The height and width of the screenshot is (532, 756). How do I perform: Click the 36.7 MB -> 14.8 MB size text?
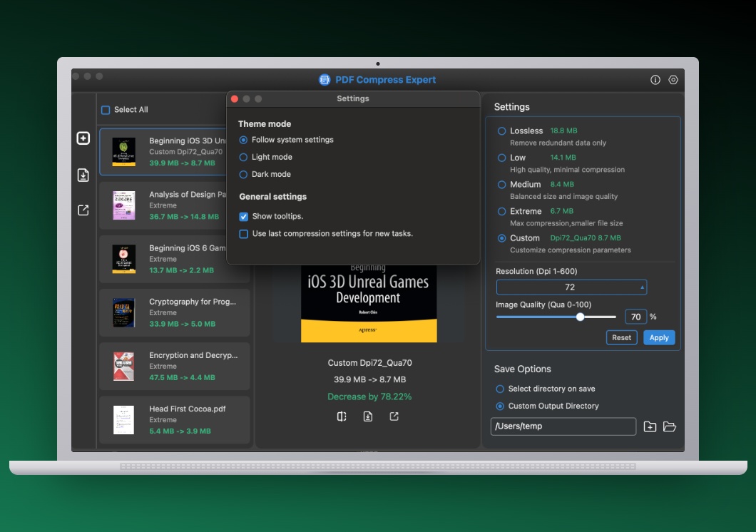pyautogui.click(x=184, y=217)
